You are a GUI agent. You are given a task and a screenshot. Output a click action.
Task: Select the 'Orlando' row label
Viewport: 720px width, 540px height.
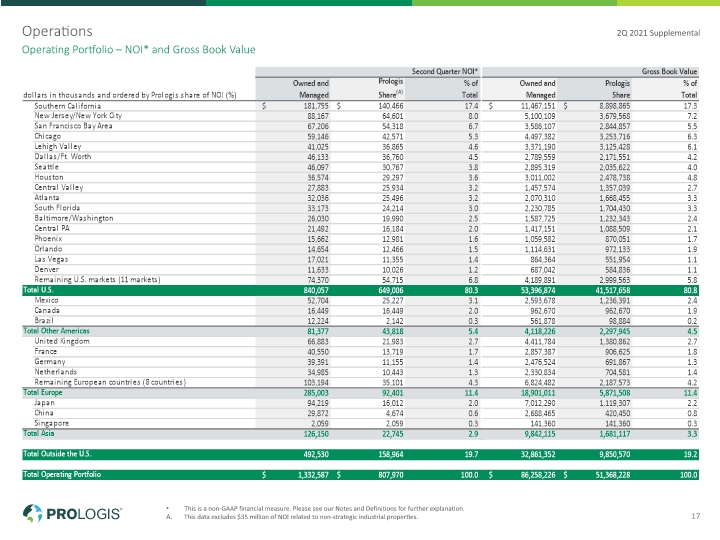tap(48, 248)
